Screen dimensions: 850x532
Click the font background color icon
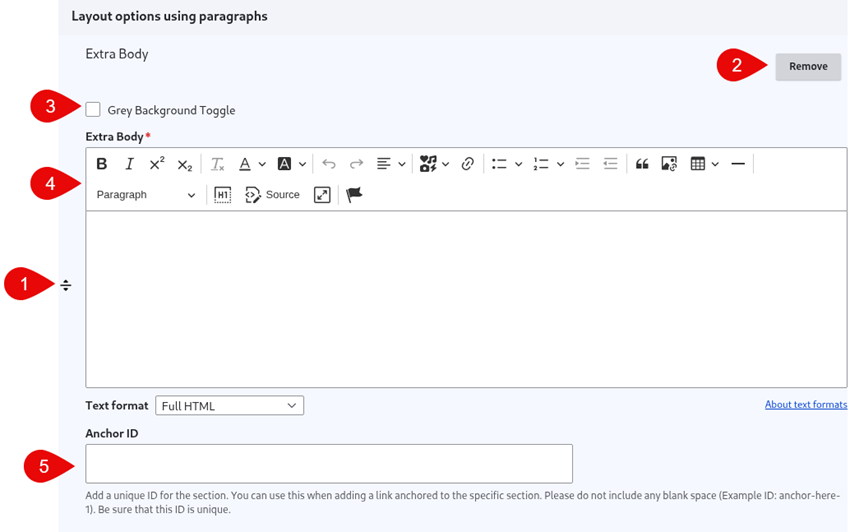(284, 164)
